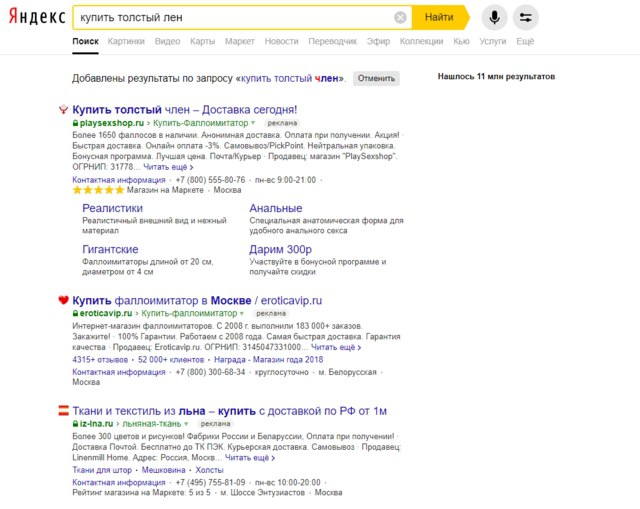640x509 pixels.
Task: Open the Новости tab
Action: tap(281, 41)
